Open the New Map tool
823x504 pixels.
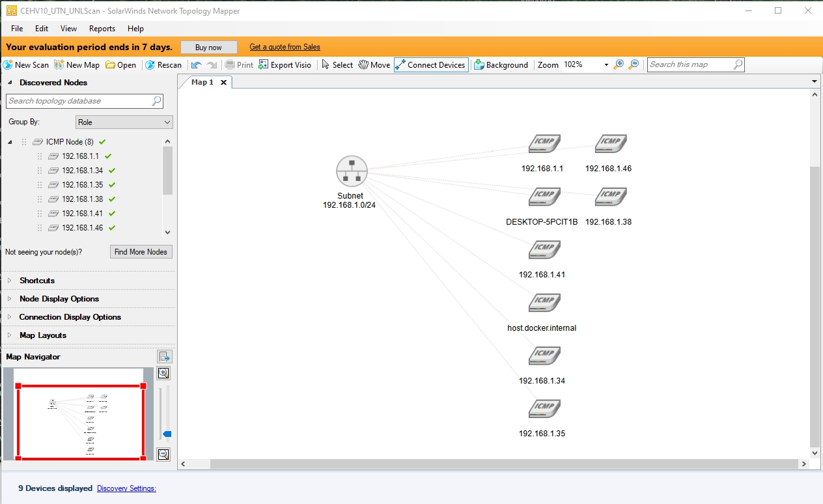click(60, 65)
